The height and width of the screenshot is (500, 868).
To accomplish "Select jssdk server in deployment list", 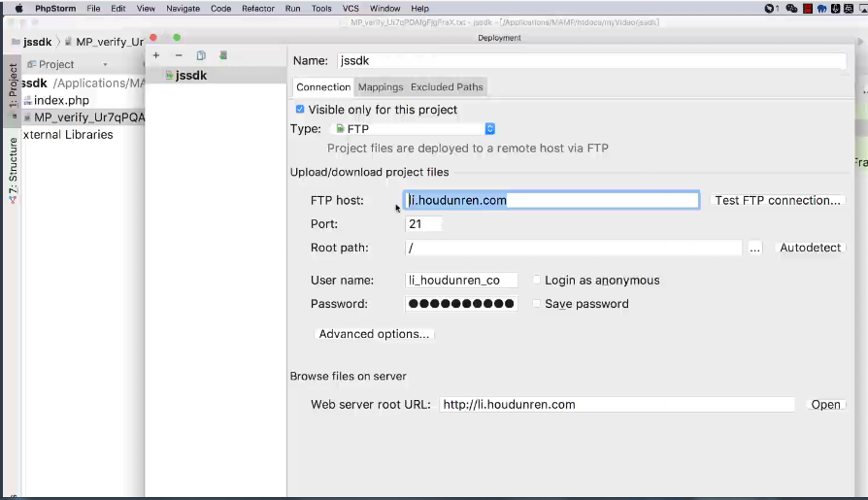I will click(216, 76).
